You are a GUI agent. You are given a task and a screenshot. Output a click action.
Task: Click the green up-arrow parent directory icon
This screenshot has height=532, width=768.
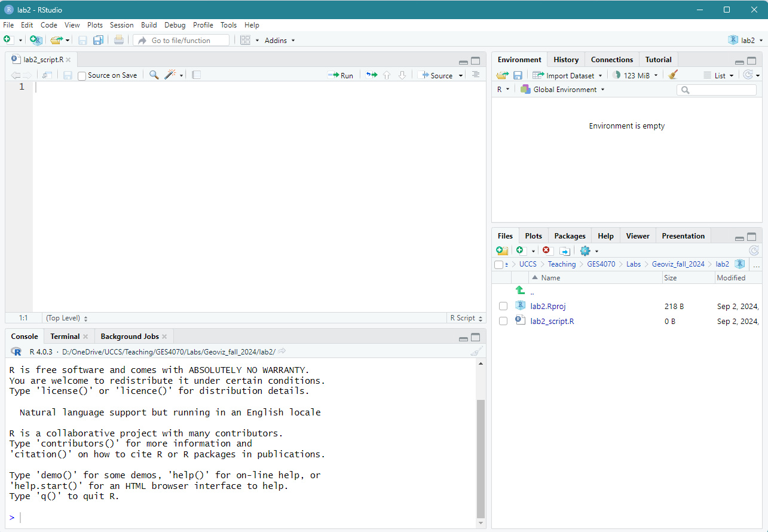tap(520, 290)
